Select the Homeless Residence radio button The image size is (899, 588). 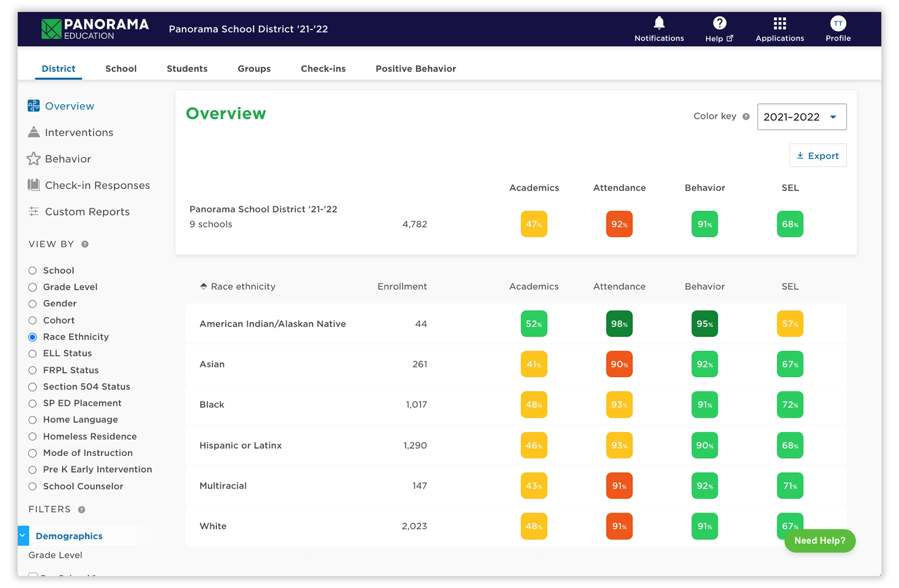[x=33, y=436]
